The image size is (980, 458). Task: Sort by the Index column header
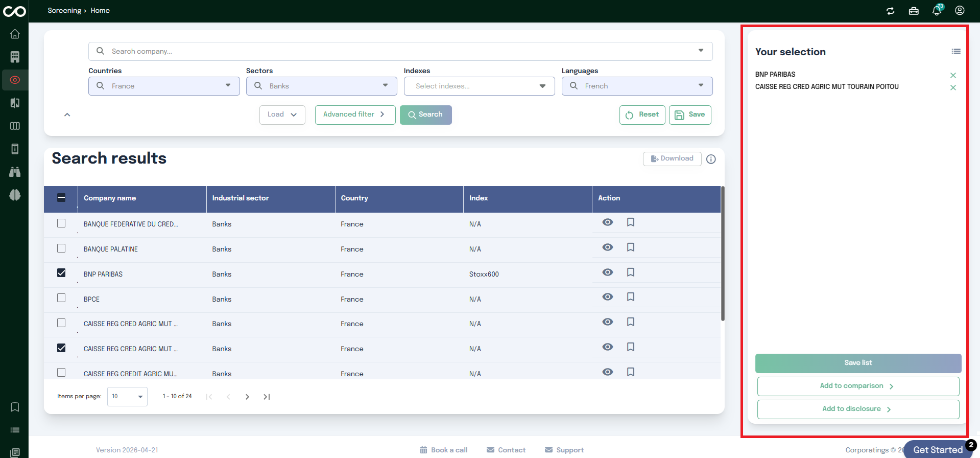coord(479,198)
